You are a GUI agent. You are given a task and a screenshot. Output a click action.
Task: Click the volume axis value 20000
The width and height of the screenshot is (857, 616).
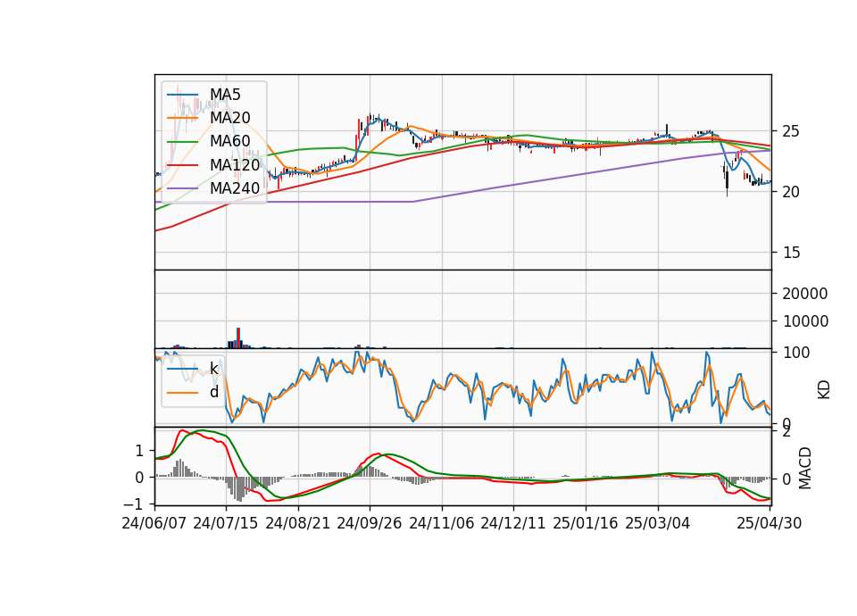pos(805,294)
